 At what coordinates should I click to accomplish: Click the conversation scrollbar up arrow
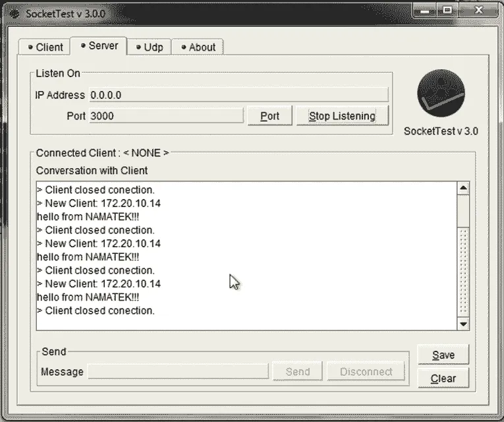click(463, 188)
